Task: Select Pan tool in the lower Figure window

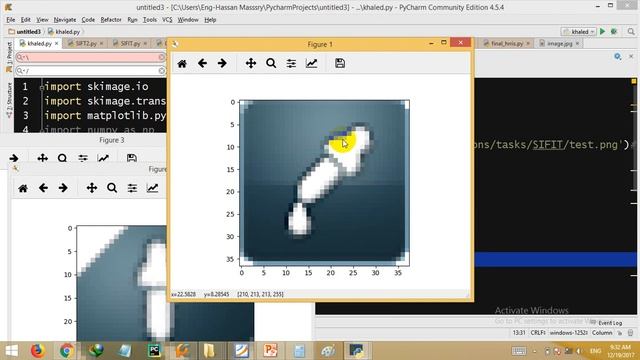Action: (x=92, y=188)
